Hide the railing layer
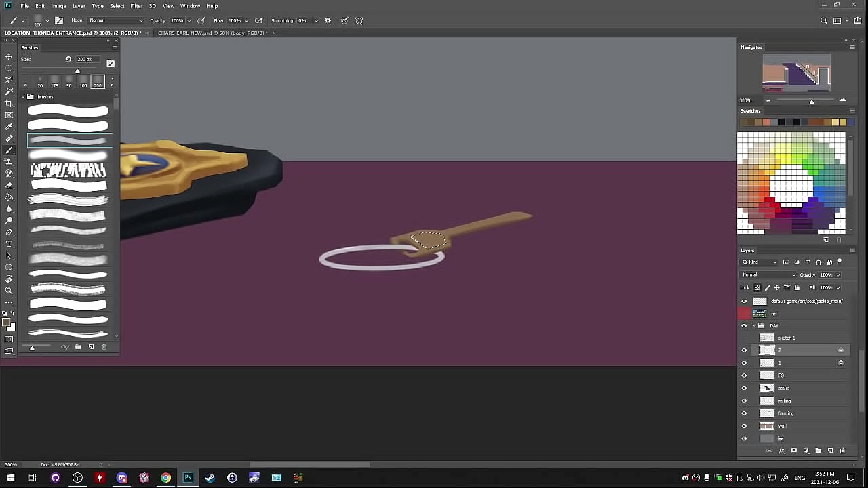This screenshot has width=868, height=488. click(744, 401)
